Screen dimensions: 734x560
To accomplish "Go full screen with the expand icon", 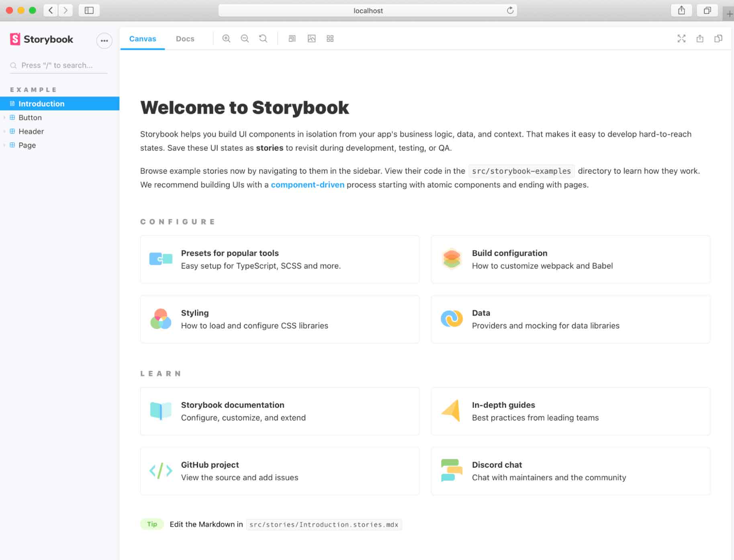I will 681,39.
